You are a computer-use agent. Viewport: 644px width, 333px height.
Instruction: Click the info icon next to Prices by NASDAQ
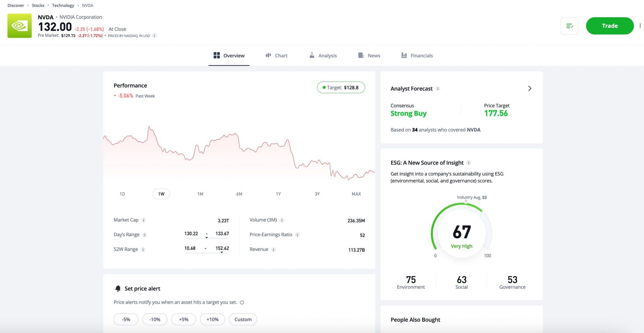(154, 36)
